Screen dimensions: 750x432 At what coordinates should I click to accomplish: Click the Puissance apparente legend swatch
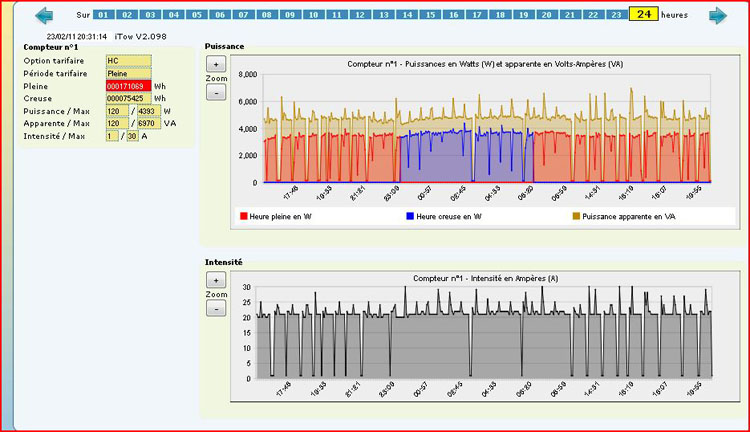pyautogui.click(x=576, y=216)
